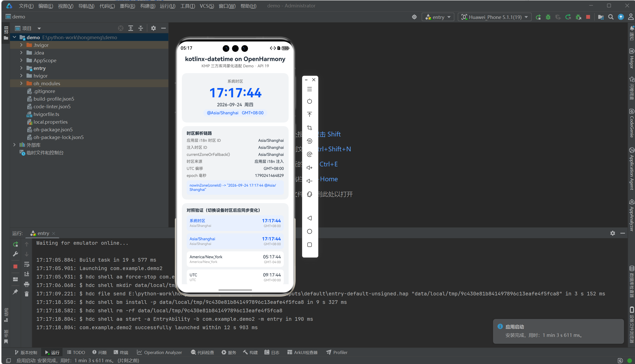
Task: Run the entry configuration
Action: [538, 17]
